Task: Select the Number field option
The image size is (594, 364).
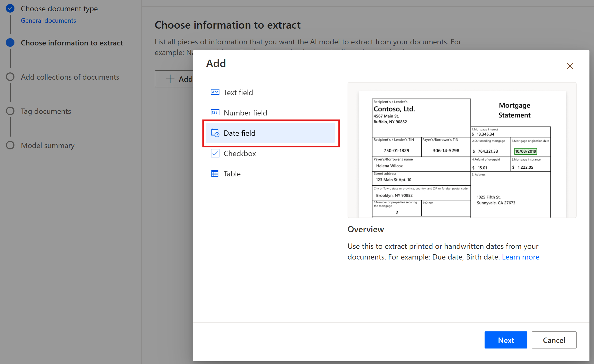Action: 245,113
